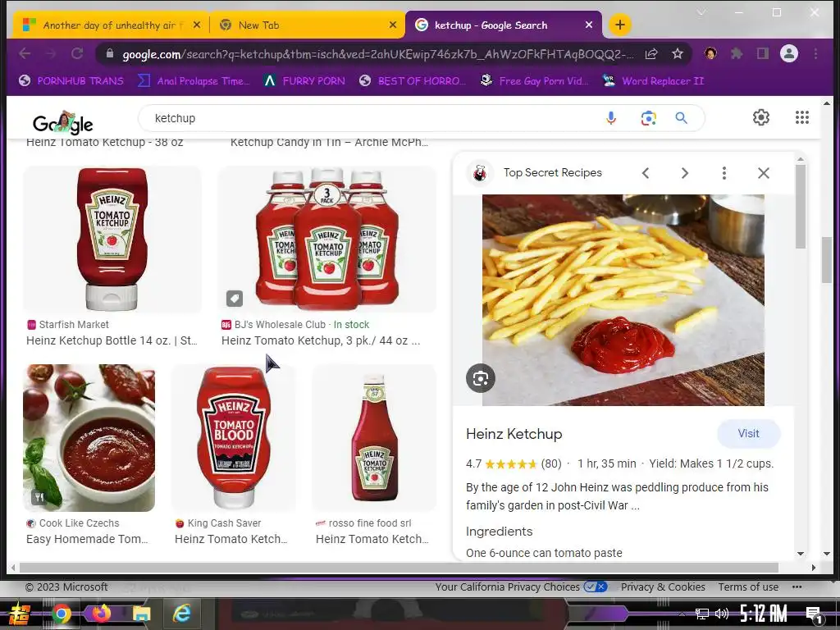Open the BEST OF HORRO... bookmark

tap(413, 81)
